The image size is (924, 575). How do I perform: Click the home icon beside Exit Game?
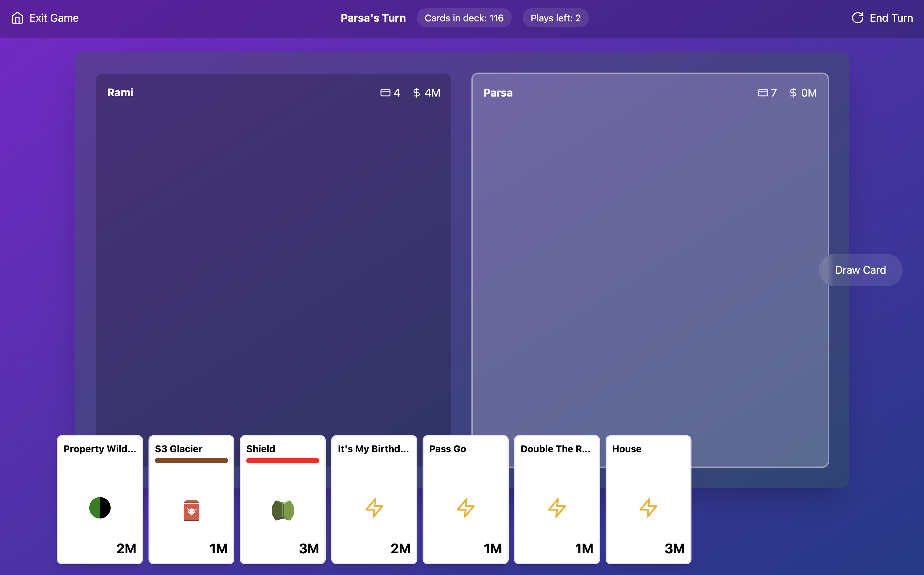[17, 18]
